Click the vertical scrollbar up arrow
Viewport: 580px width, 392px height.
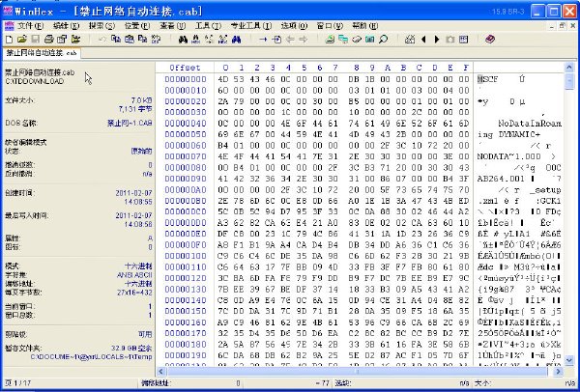pyautogui.click(x=569, y=68)
